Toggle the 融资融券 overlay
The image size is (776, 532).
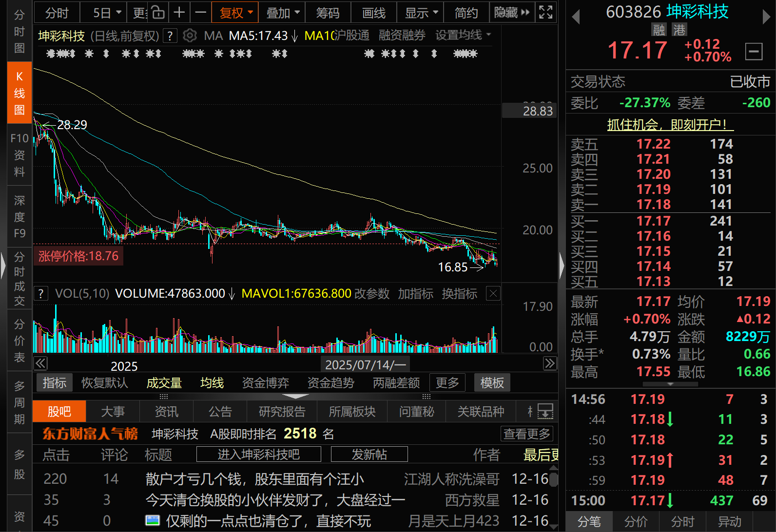[x=402, y=35]
